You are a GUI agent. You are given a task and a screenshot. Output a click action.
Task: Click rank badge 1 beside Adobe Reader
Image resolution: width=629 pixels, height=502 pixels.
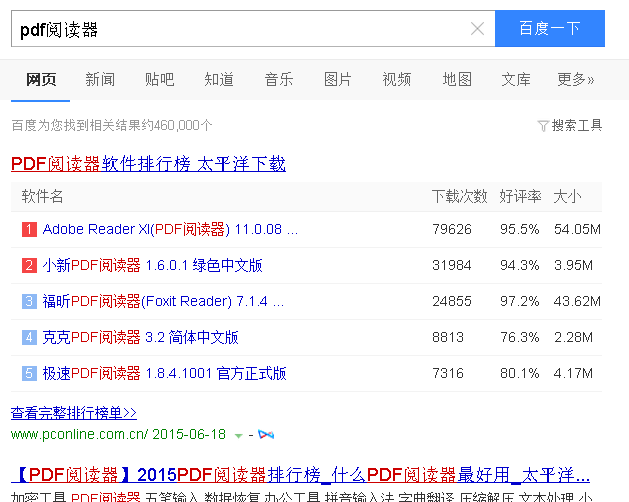(29, 230)
